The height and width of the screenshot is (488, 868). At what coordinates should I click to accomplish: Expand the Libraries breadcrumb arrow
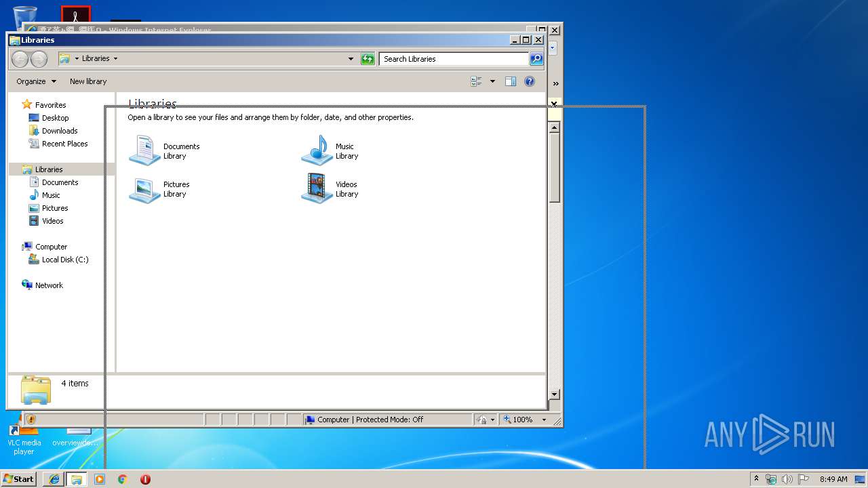(115, 59)
